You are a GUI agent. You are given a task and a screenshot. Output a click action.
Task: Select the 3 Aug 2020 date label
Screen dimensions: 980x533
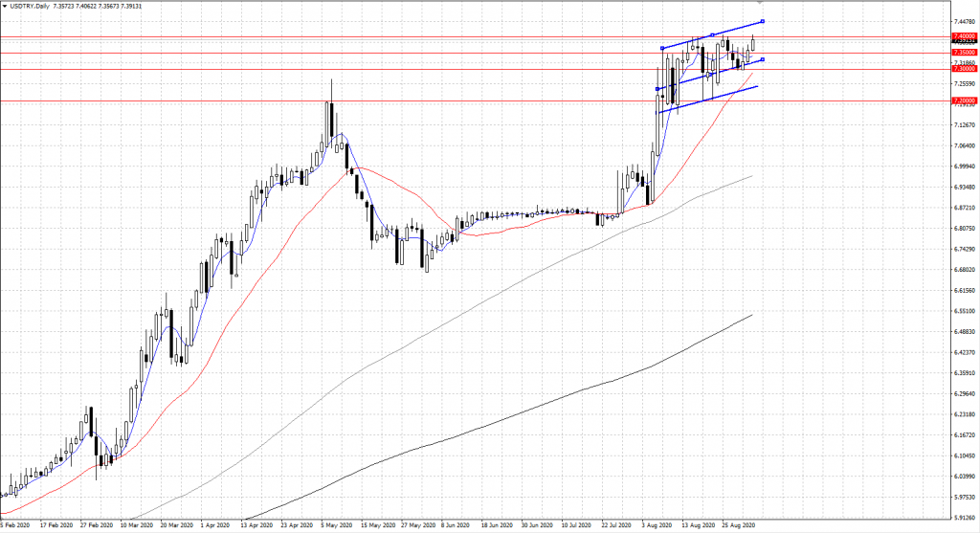pyautogui.click(x=655, y=525)
